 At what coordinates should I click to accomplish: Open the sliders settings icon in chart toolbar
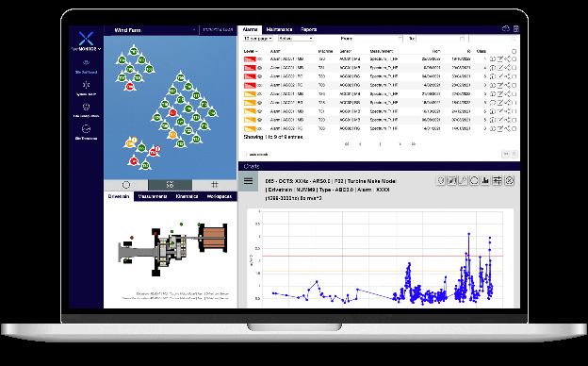498,180
